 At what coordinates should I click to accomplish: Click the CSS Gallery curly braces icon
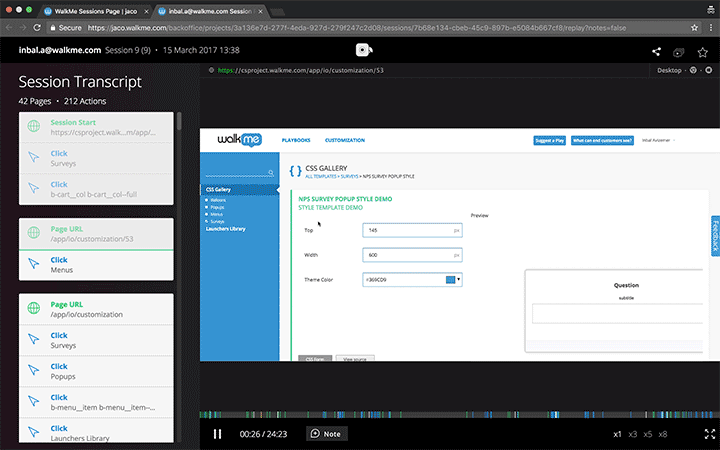[295, 171]
